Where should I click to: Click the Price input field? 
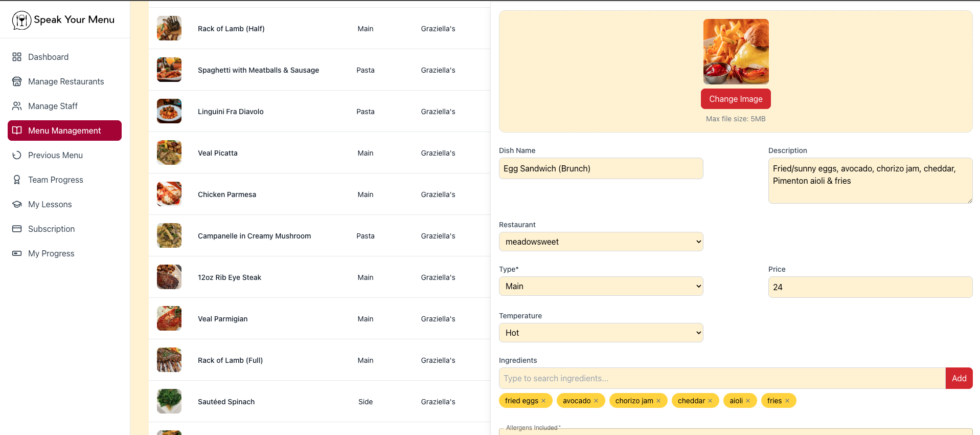[x=870, y=287]
